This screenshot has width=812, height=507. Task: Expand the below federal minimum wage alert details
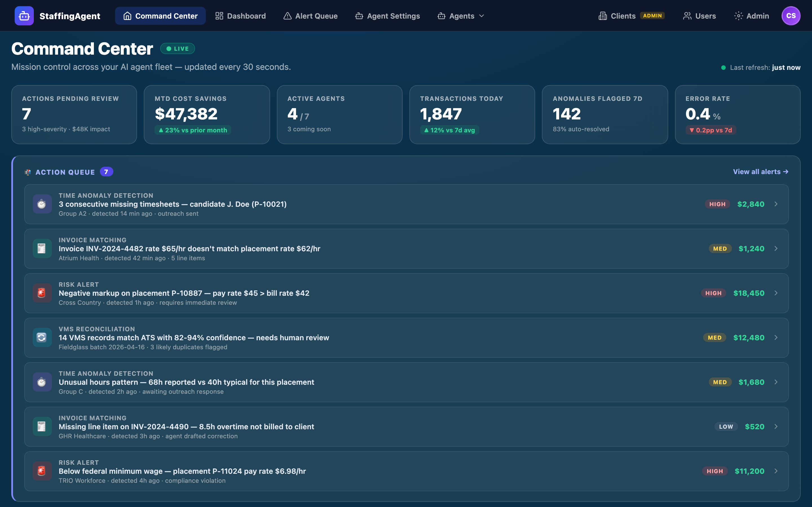[776, 471]
